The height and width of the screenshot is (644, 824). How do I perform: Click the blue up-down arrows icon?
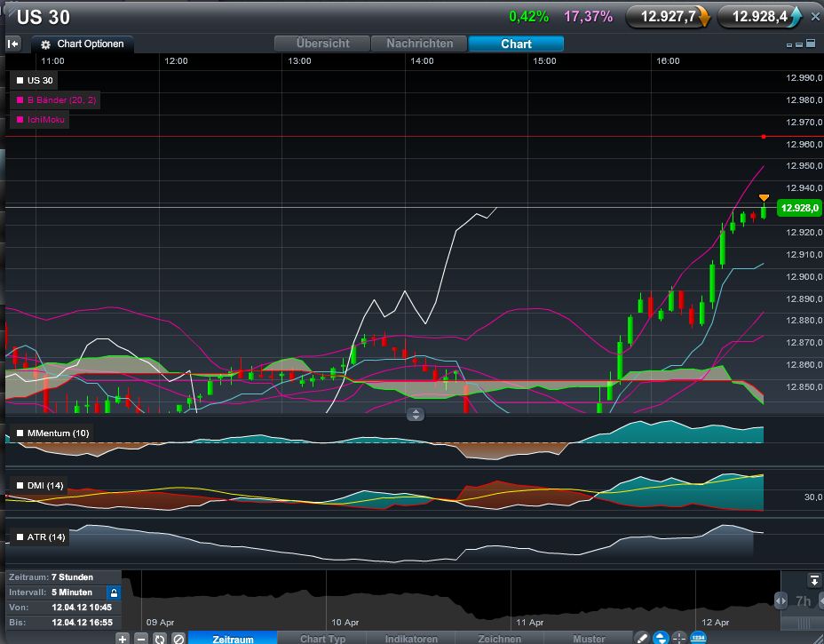click(661, 638)
